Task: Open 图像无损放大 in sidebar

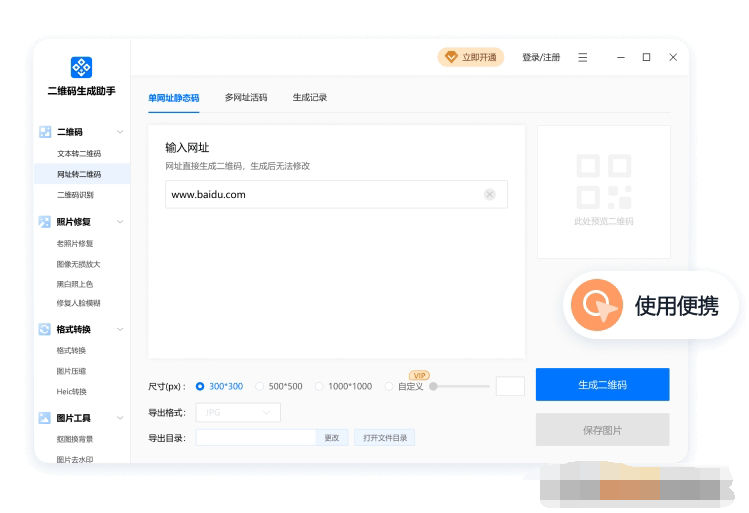Action: click(78, 264)
